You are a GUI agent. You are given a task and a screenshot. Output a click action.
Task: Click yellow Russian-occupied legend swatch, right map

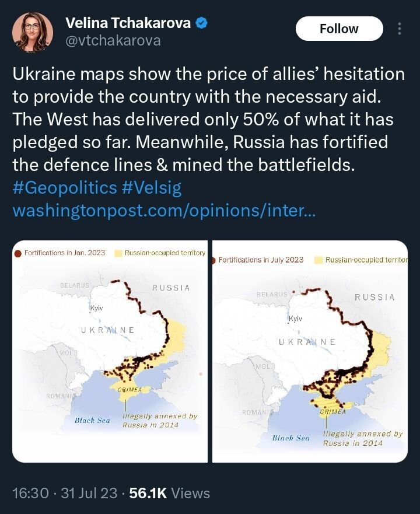[318, 260]
